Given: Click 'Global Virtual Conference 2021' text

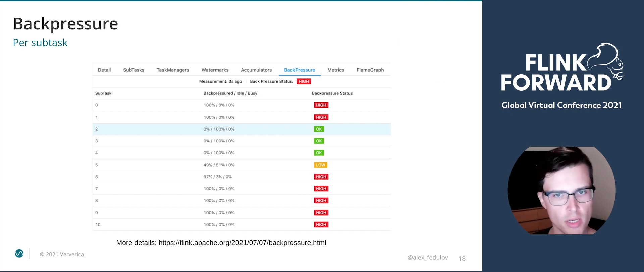Looking at the screenshot, I should pyautogui.click(x=561, y=105).
